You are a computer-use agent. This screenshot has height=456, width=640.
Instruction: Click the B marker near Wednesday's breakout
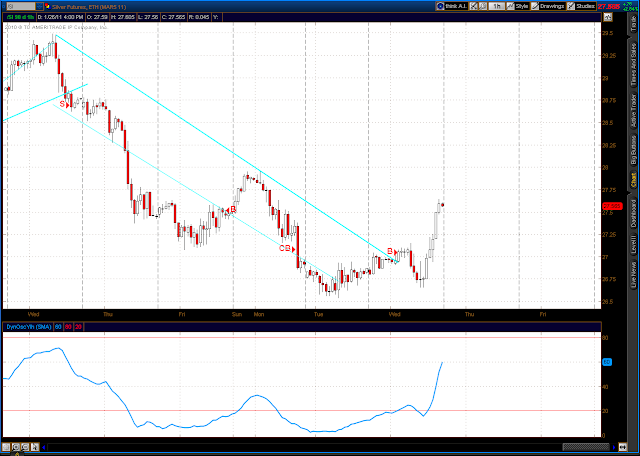pyautogui.click(x=392, y=251)
